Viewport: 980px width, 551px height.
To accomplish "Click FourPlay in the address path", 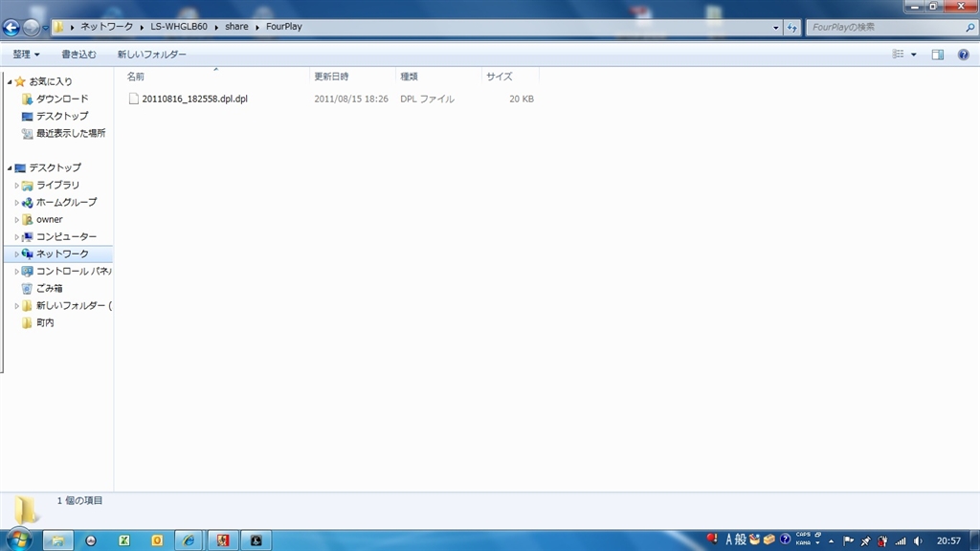I will 283,27.
